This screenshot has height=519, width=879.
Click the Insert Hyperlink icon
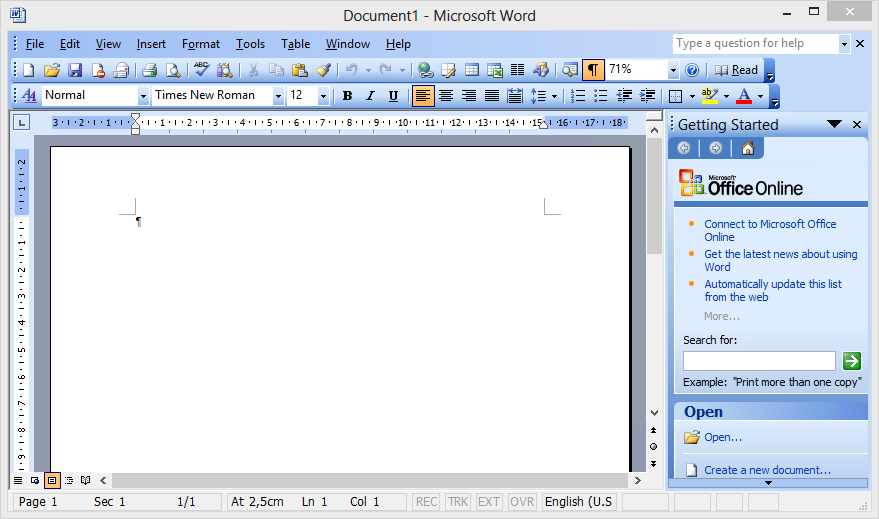point(425,70)
